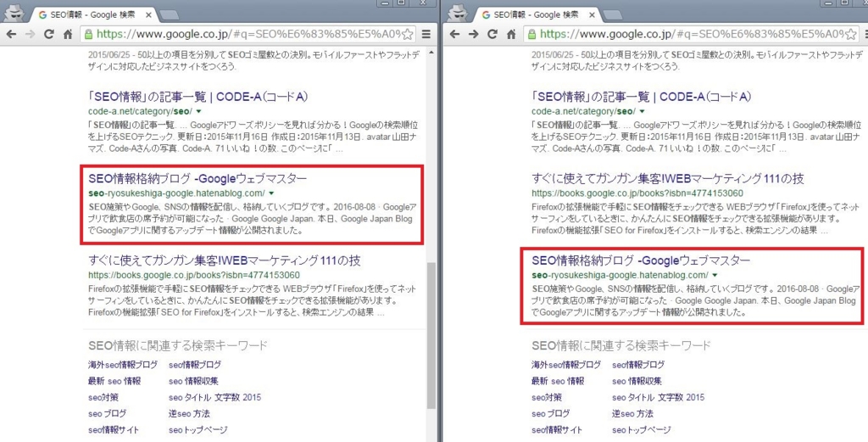The width and height of the screenshot is (868, 442).
Task: Click left window address bar URL
Action: click(248, 34)
